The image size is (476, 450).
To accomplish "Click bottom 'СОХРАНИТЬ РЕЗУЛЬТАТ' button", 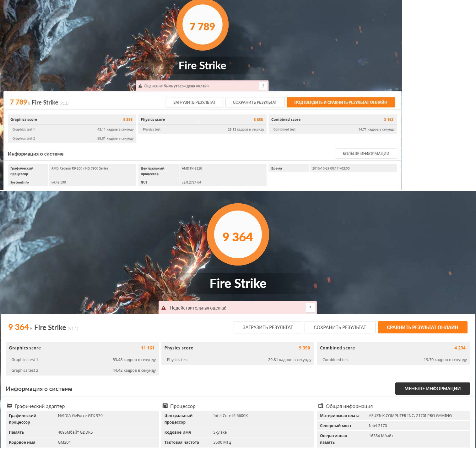I will tap(340, 327).
